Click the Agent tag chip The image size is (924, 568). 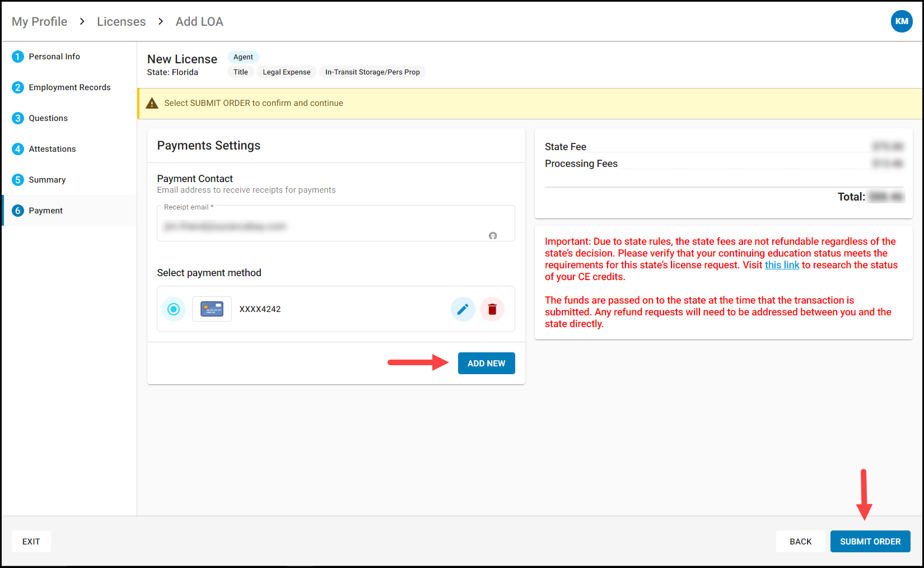point(243,57)
